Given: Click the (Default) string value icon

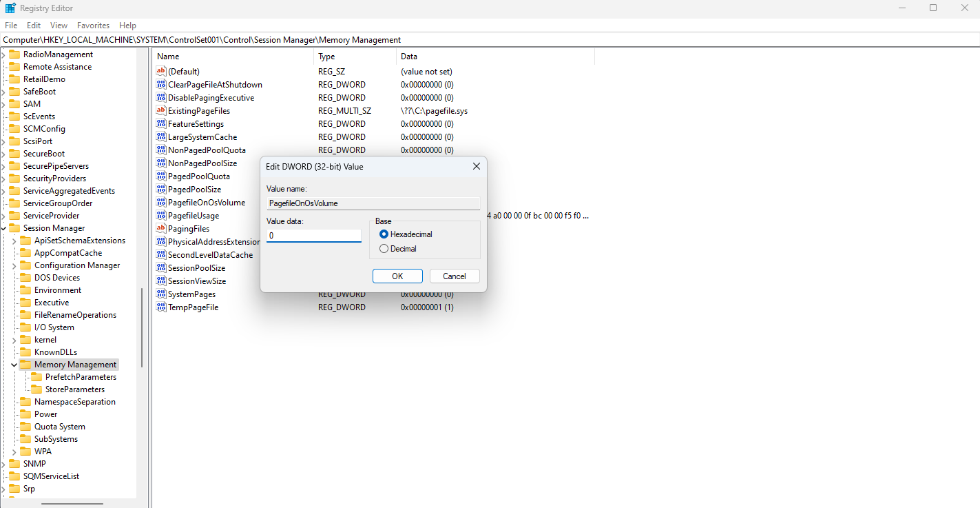Looking at the screenshot, I should pos(161,72).
